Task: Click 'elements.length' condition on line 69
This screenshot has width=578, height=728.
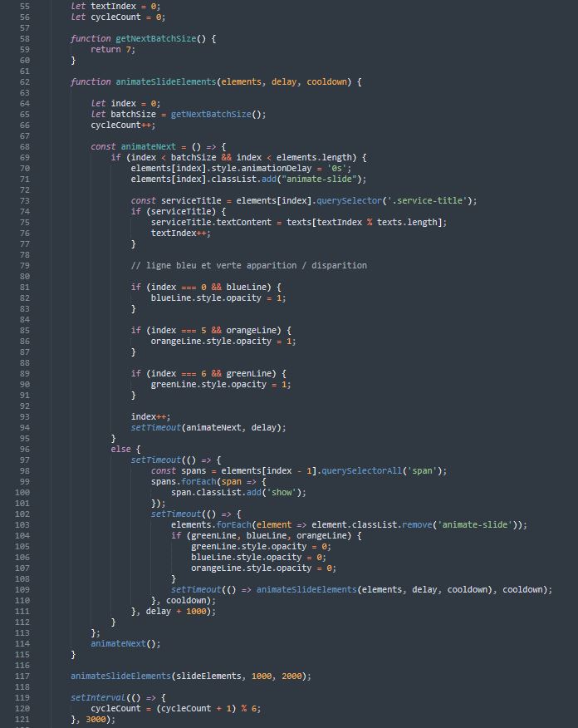Action: pos(314,157)
